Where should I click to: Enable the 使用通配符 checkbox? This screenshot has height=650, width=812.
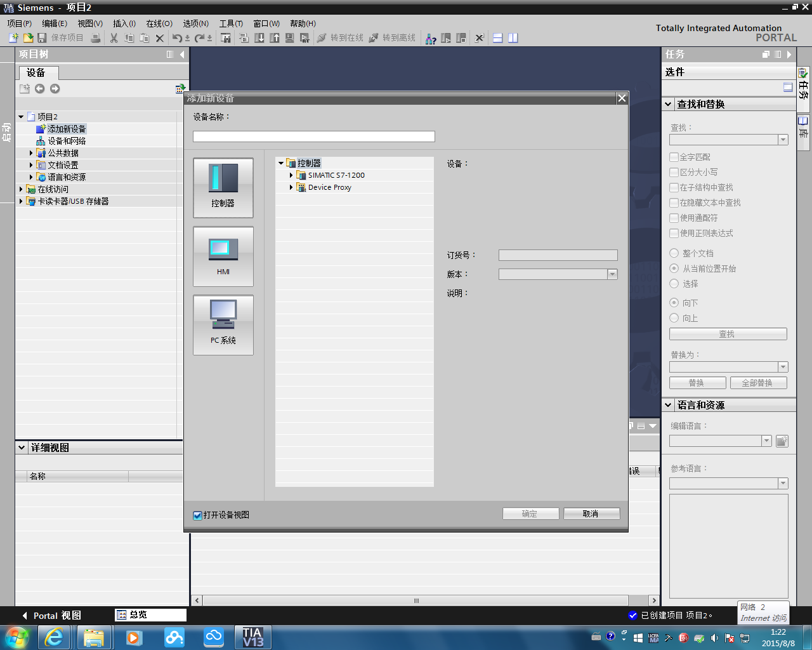click(674, 218)
